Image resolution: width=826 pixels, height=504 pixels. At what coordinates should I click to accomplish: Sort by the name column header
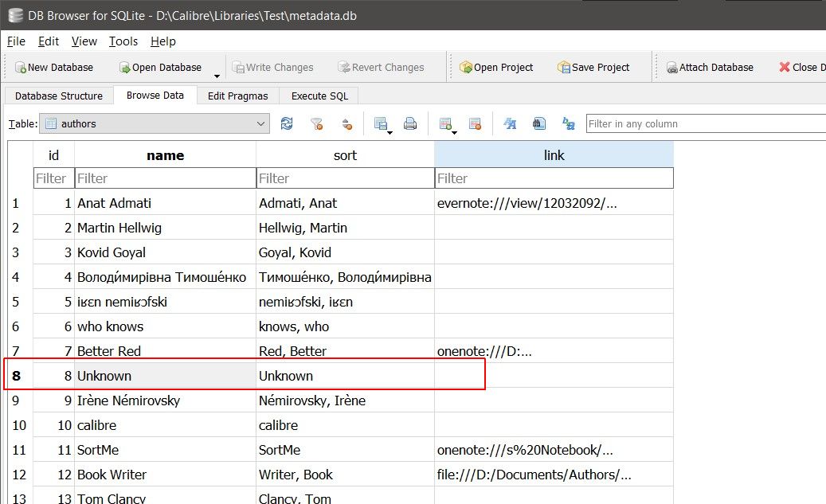(166, 154)
